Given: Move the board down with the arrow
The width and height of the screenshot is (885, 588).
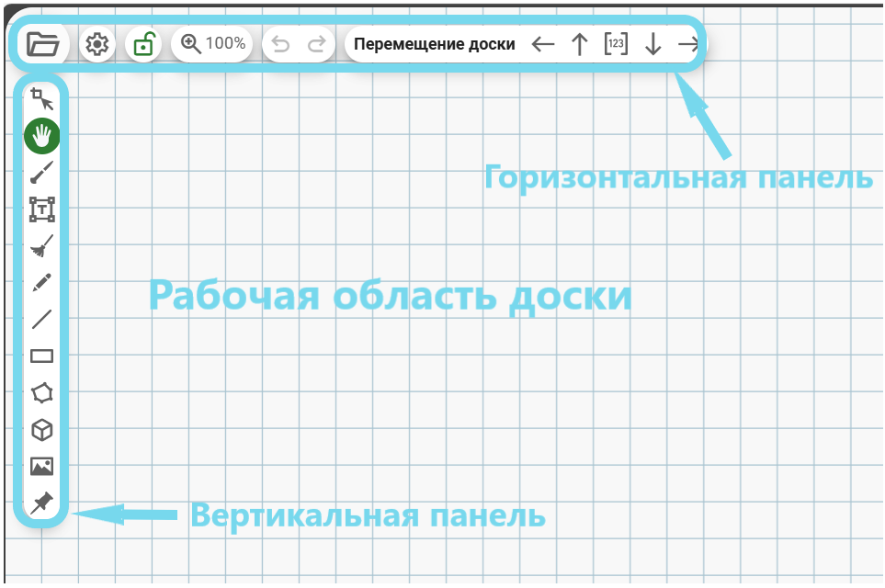Looking at the screenshot, I should coord(652,44).
